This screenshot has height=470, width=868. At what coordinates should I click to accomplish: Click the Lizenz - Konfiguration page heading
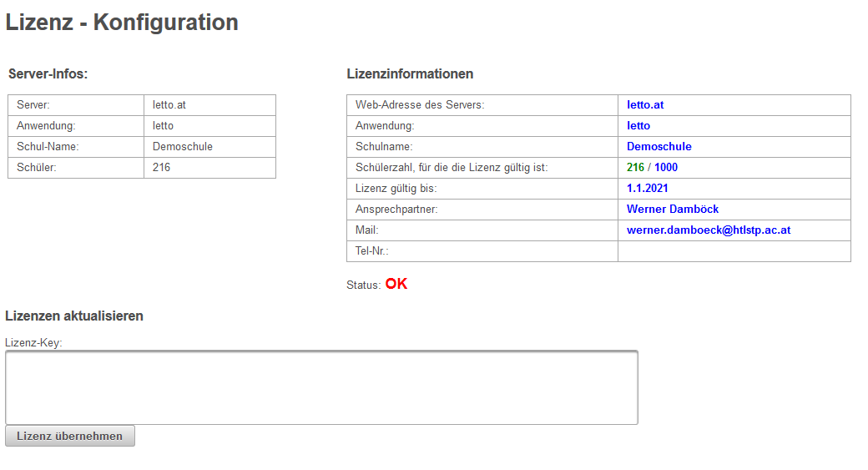(x=122, y=23)
